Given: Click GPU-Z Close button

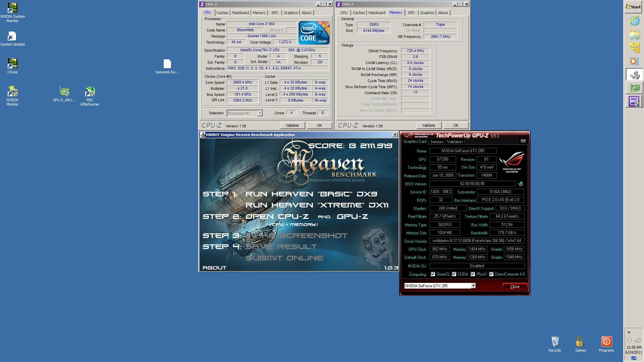Looking at the screenshot, I should click(515, 287).
